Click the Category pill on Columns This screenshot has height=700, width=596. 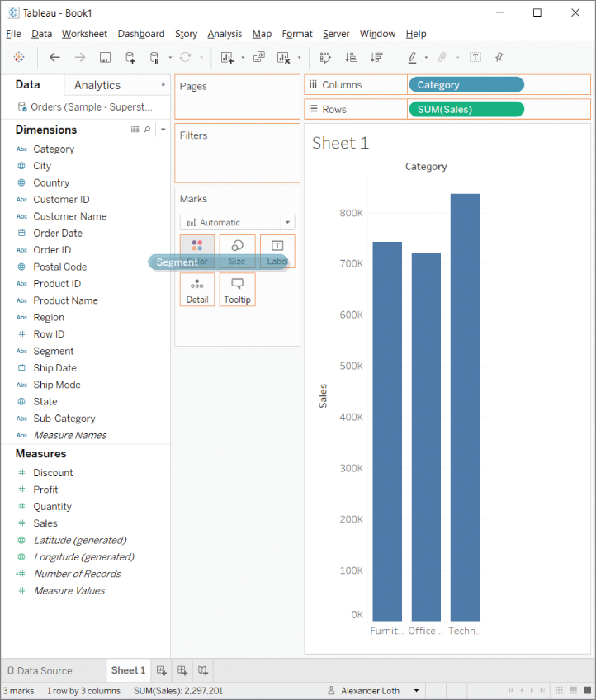click(x=466, y=84)
